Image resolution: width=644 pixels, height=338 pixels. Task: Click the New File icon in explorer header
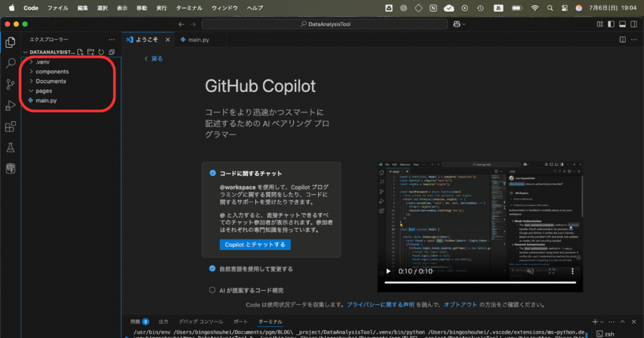click(80, 52)
